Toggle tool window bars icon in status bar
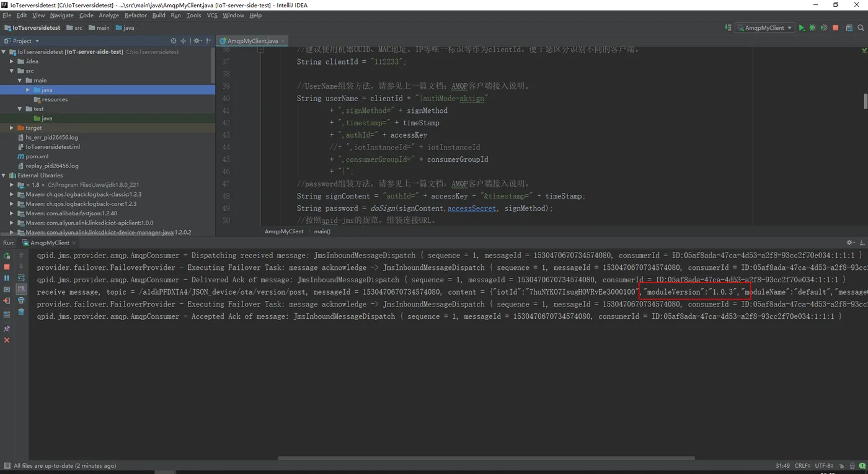 (x=7, y=465)
